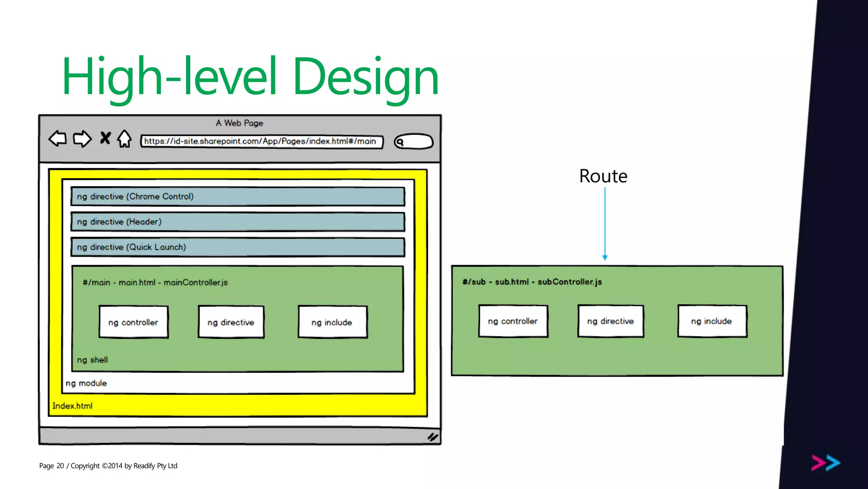Click the blue Route arrow head
868x489 pixels.
click(x=605, y=258)
